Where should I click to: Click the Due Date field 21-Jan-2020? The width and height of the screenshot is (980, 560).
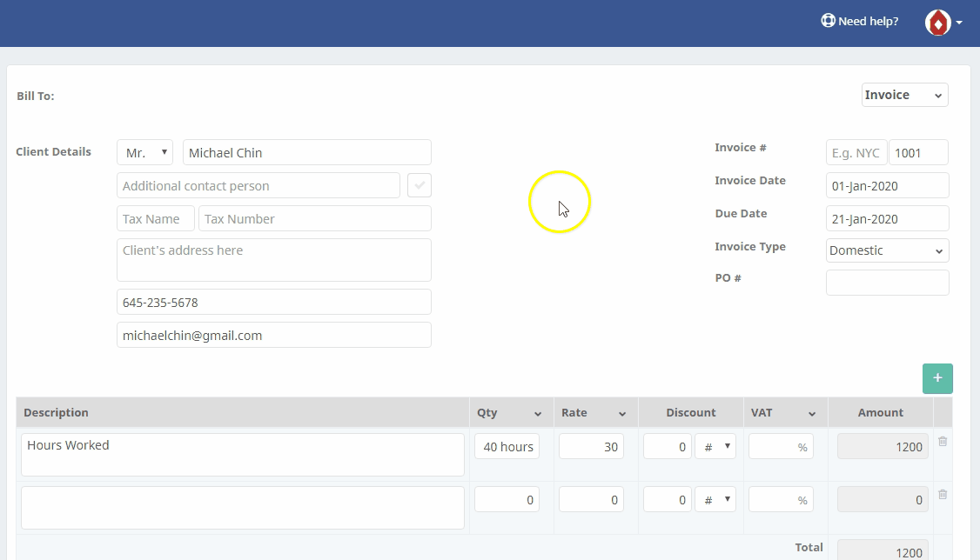888,218
